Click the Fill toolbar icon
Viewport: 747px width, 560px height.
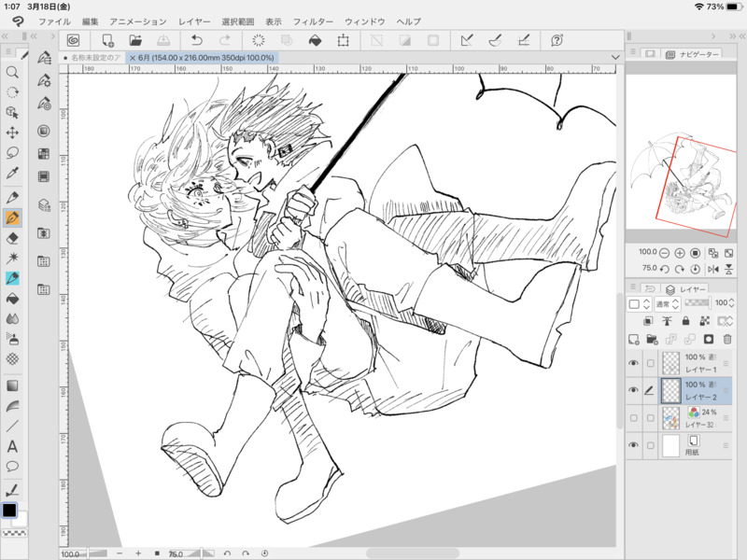click(315, 40)
